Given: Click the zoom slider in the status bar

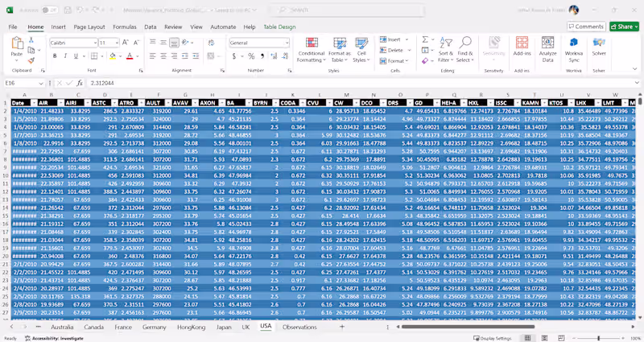Looking at the screenshot, I should [x=597, y=338].
